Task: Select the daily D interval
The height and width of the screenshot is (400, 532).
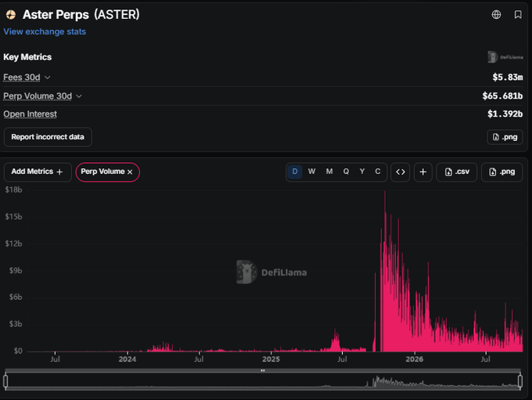Action: click(x=295, y=171)
